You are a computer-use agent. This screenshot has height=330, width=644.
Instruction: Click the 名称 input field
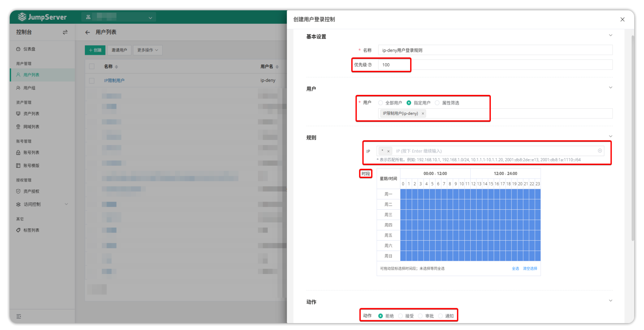(x=495, y=50)
